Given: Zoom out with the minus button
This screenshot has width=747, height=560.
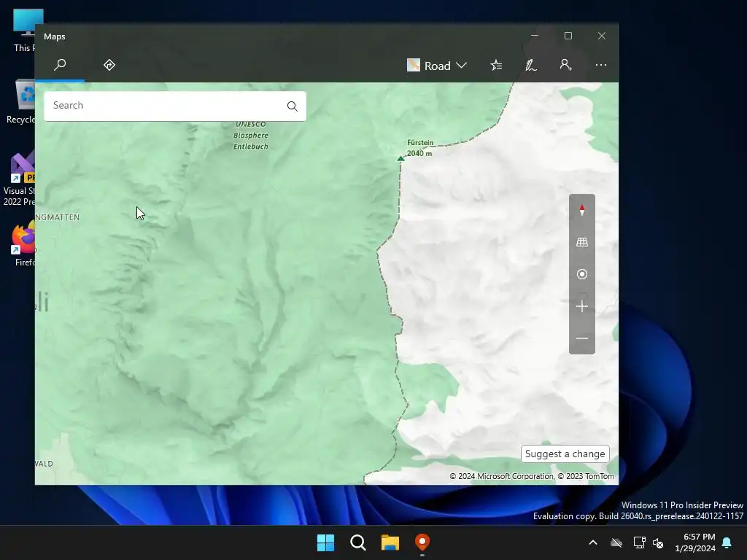Looking at the screenshot, I should point(581,338).
